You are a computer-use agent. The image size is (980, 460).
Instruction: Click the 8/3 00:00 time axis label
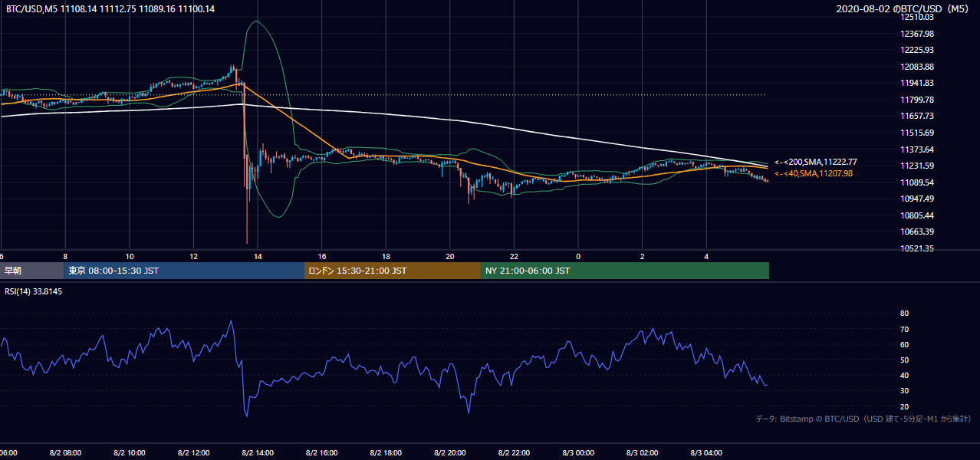pos(578,453)
